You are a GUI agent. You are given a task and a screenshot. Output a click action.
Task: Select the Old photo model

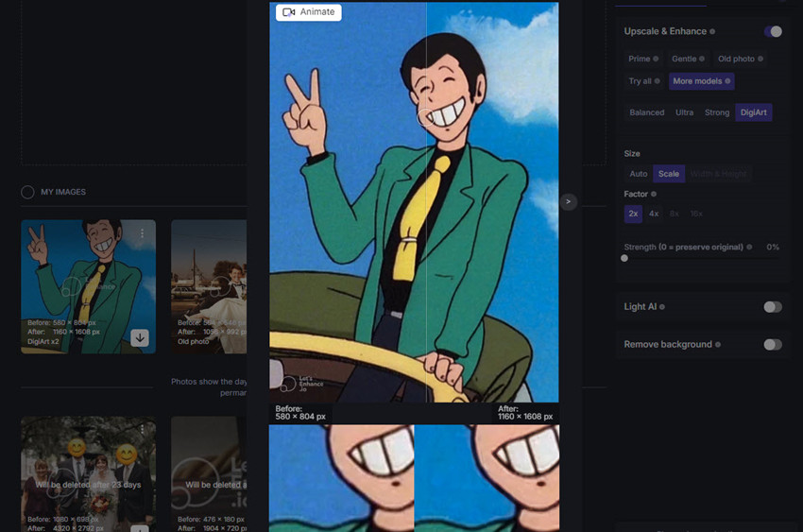(x=740, y=59)
